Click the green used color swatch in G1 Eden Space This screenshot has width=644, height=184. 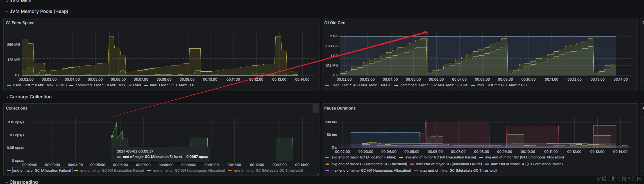click(9, 85)
